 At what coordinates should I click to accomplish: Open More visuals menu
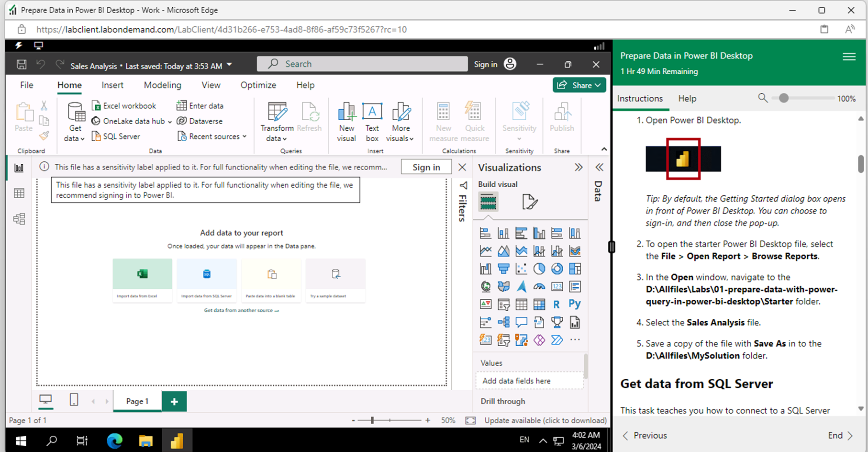401,122
